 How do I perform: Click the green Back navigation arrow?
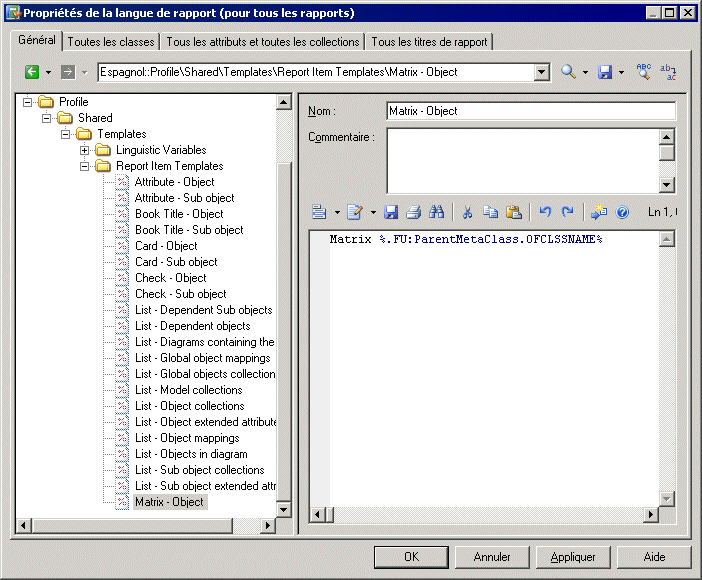click(x=32, y=72)
